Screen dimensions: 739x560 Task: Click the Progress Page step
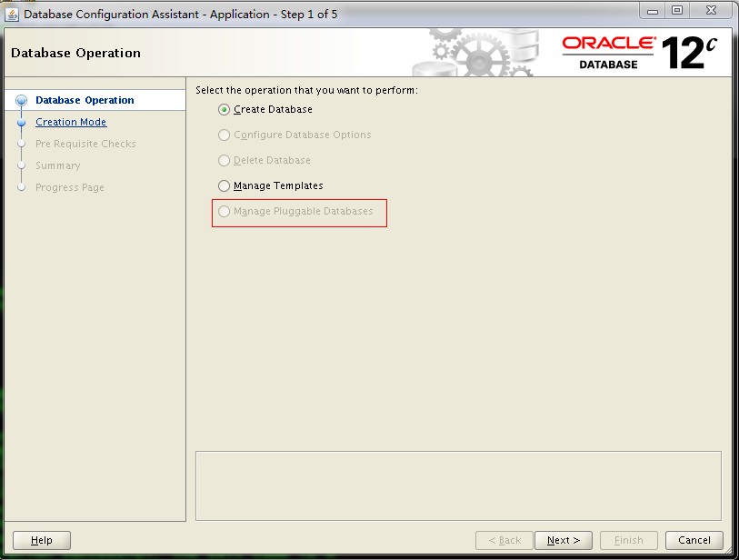[70, 187]
